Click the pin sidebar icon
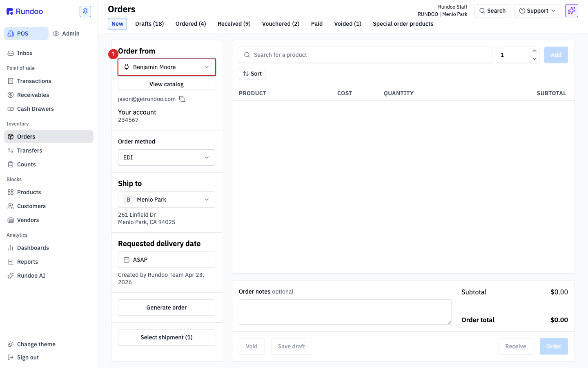 tap(85, 11)
